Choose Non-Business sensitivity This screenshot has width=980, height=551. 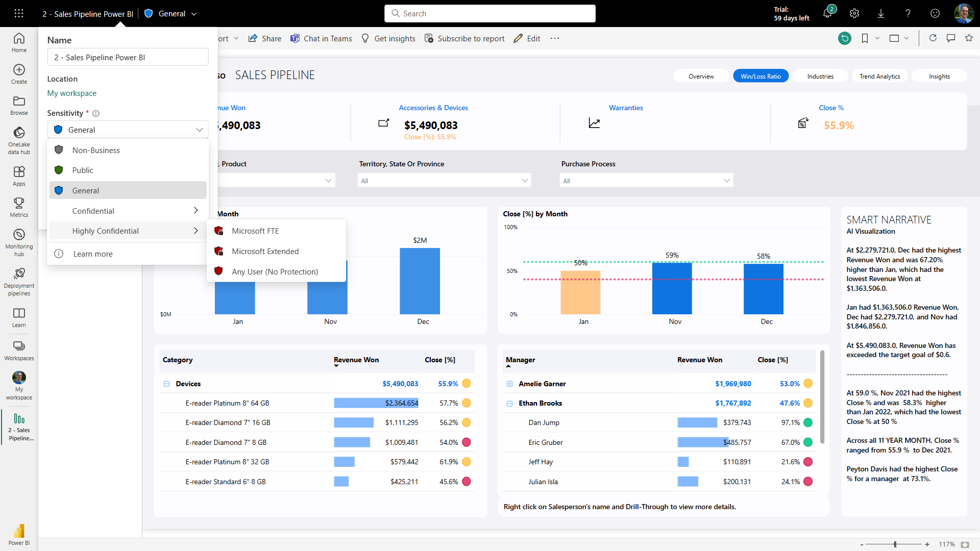pos(96,150)
